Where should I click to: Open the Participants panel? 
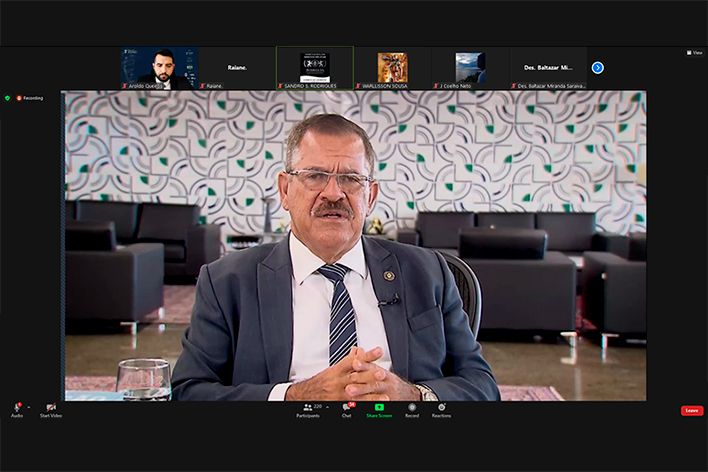[308, 410]
